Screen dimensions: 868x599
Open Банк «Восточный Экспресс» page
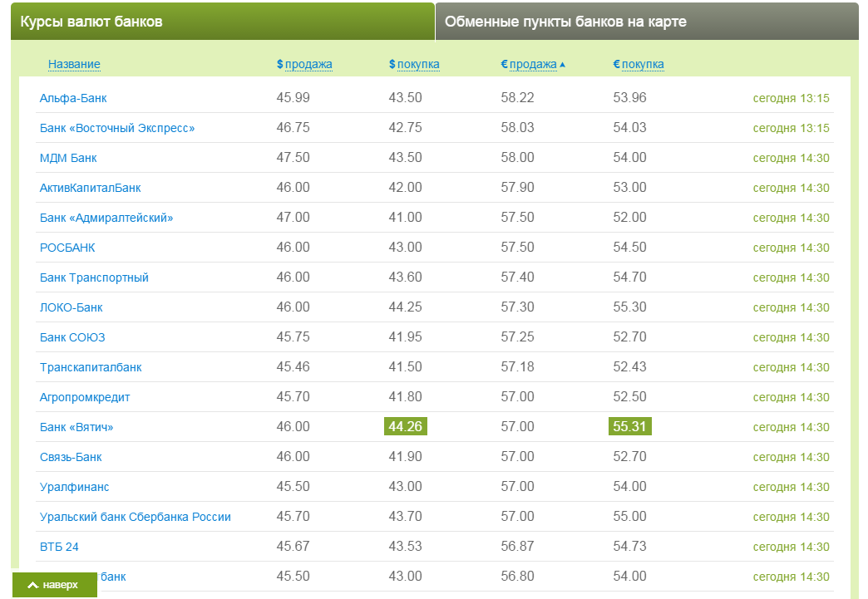click(x=117, y=128)
